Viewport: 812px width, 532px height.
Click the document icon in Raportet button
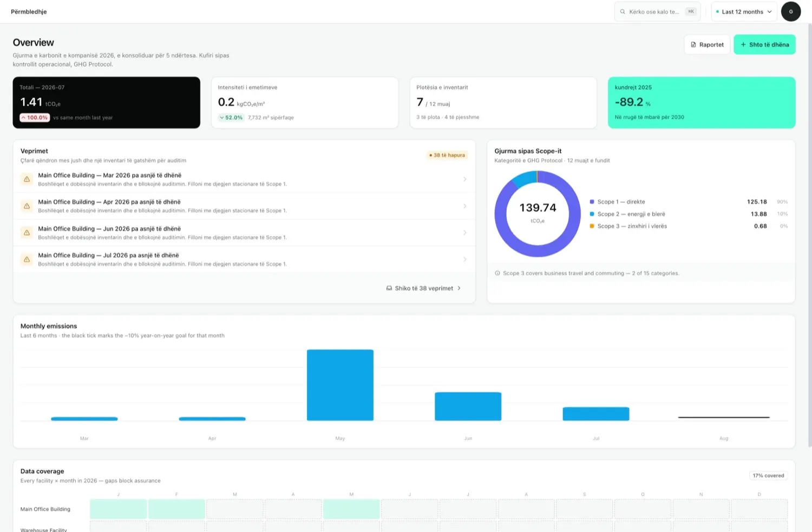coord(693,44)
